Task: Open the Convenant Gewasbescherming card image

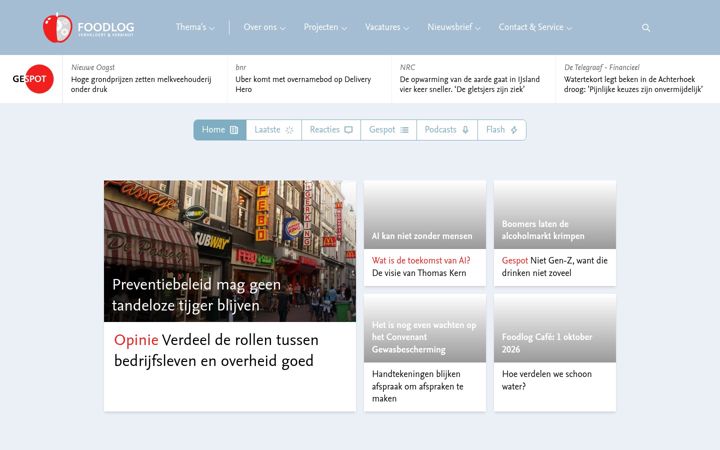Action: [425, 328]
